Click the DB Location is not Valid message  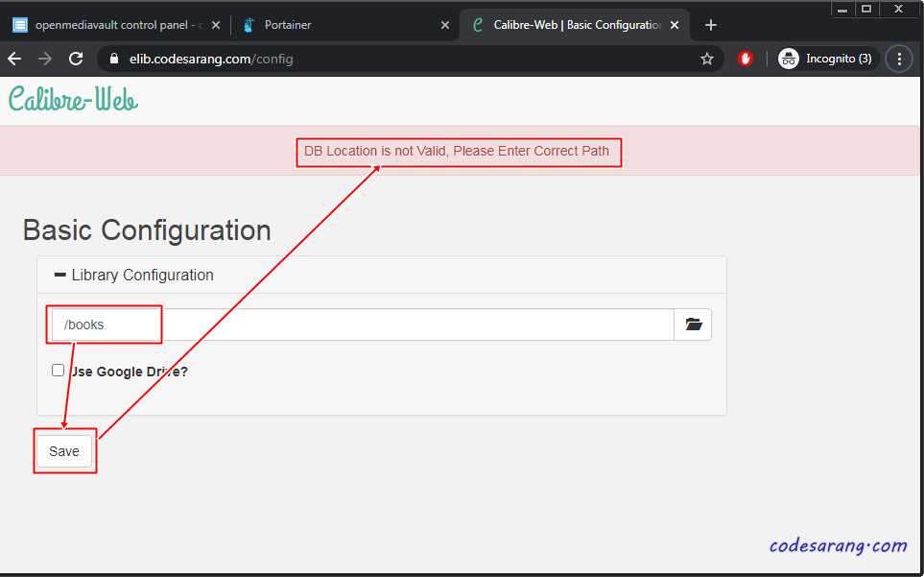(x=457, y=152)
